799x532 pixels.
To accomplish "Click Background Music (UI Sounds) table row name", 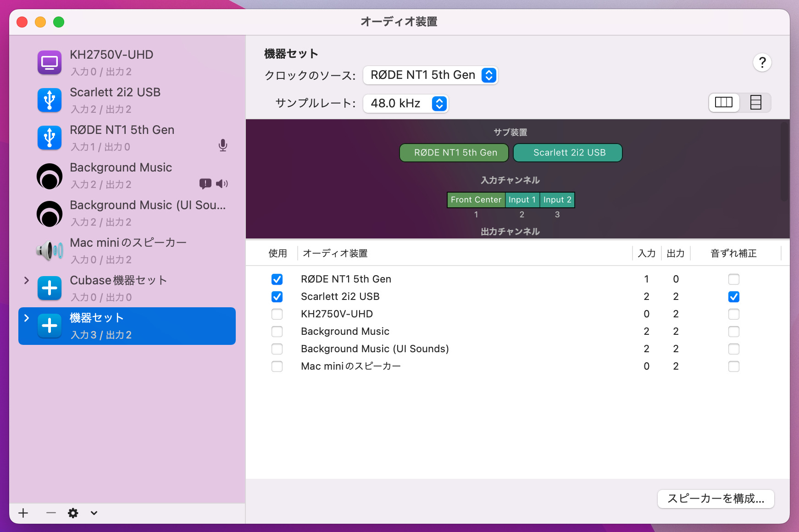I will (375, 349).
